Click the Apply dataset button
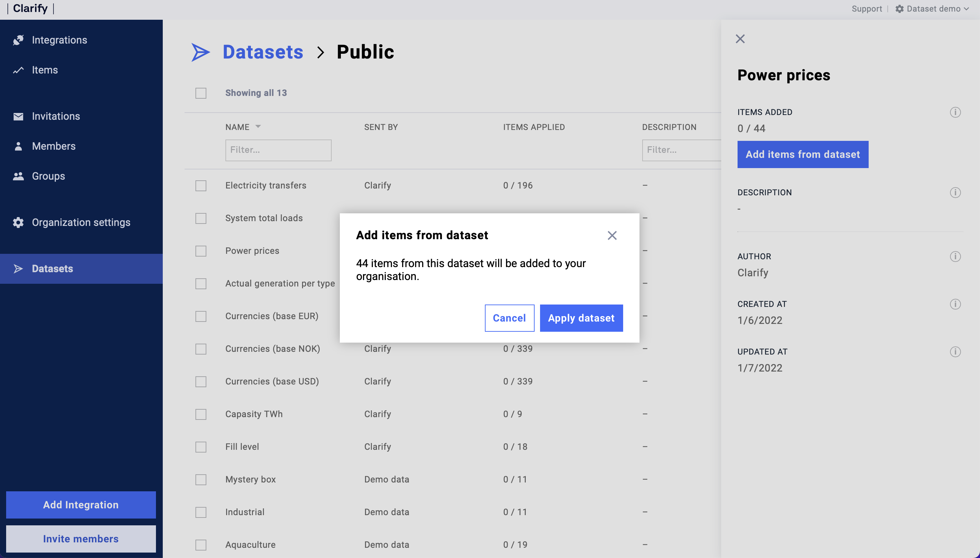Viewport: 980px width, 558px height. click(x=581, y=318)
